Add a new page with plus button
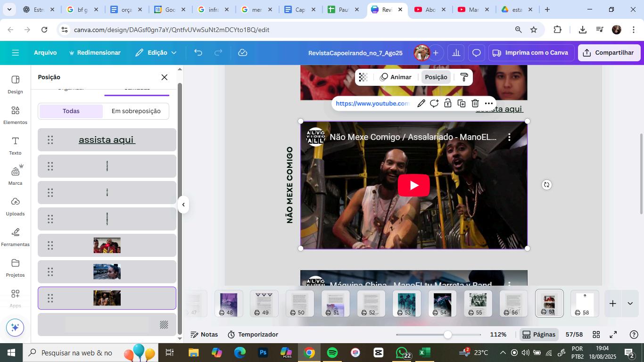This screenshot has height=362, width=644. (x=612, y=304)
